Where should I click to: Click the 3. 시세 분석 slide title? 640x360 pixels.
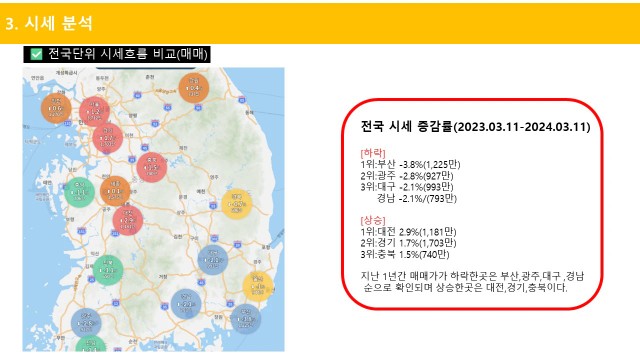click(49, 23)
